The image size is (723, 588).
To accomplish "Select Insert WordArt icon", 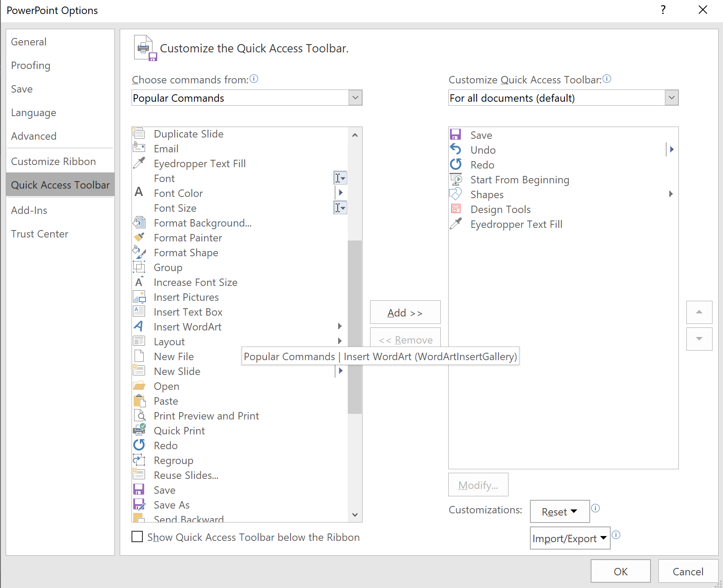I will (139, 326).
